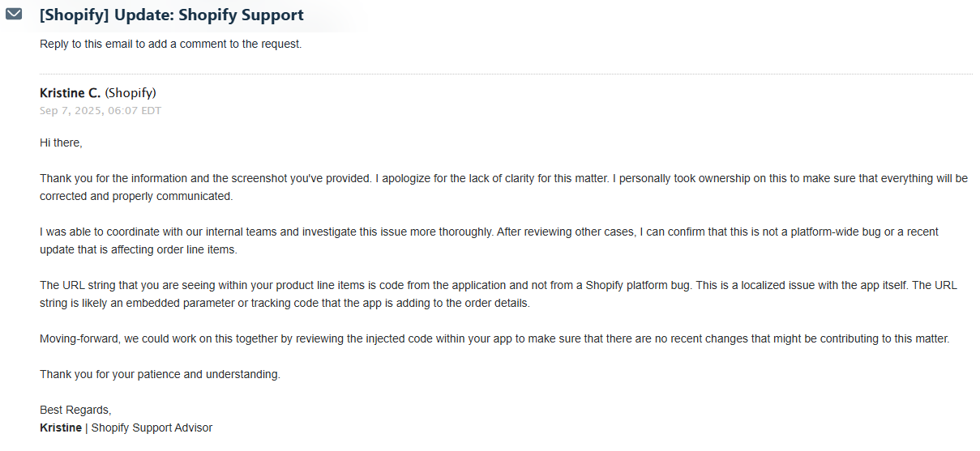Click "Thank you for your patience and understanding" line
Screen dimensions: 980x451
pos(160,374)
